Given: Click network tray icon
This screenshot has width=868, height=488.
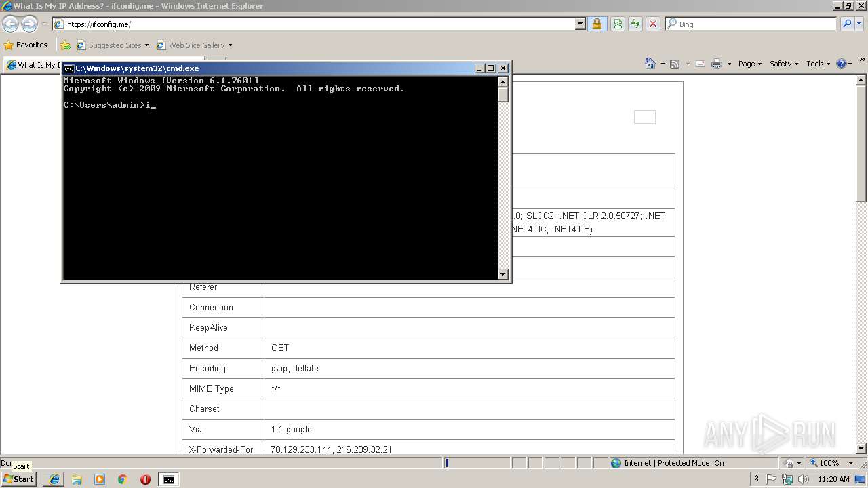Looking at the screenshot, I should click(x=788, y=479).
